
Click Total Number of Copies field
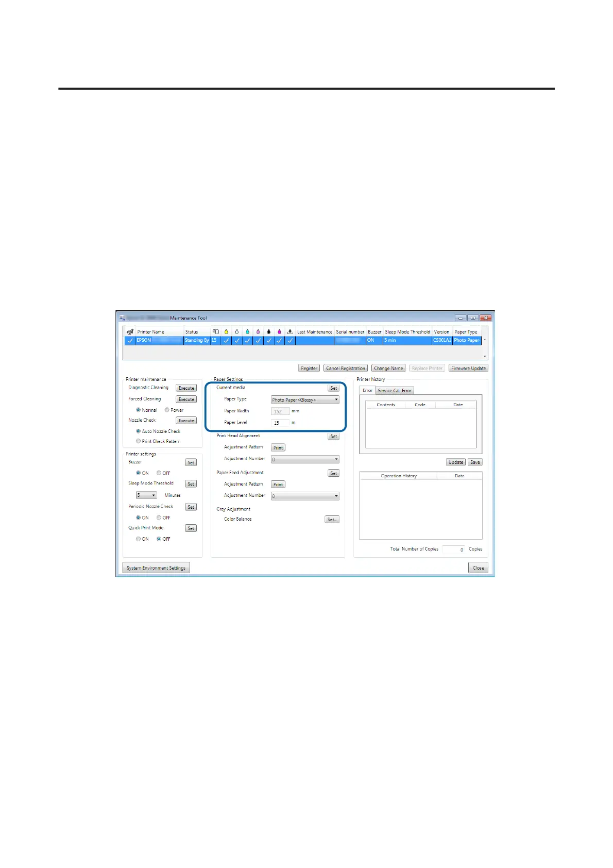[x=454, y=549]
